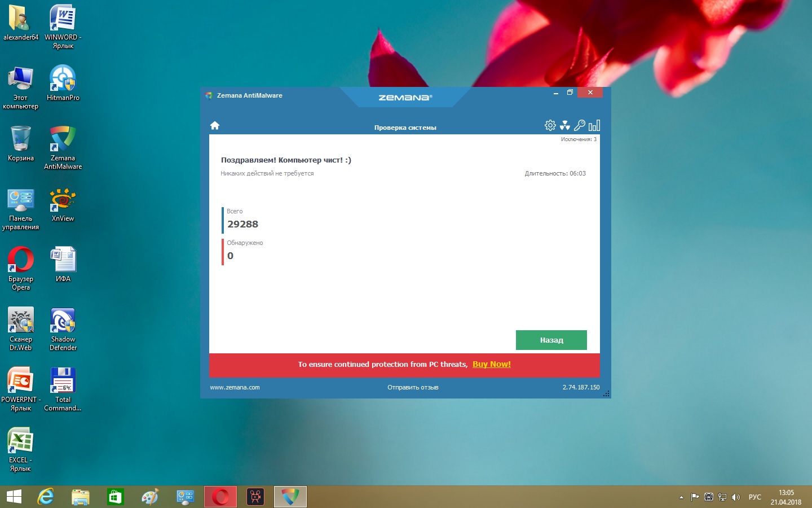The image size is (812, 508).
Task: Open the www.zemana.com link
Action: click(x=235, y=387)
